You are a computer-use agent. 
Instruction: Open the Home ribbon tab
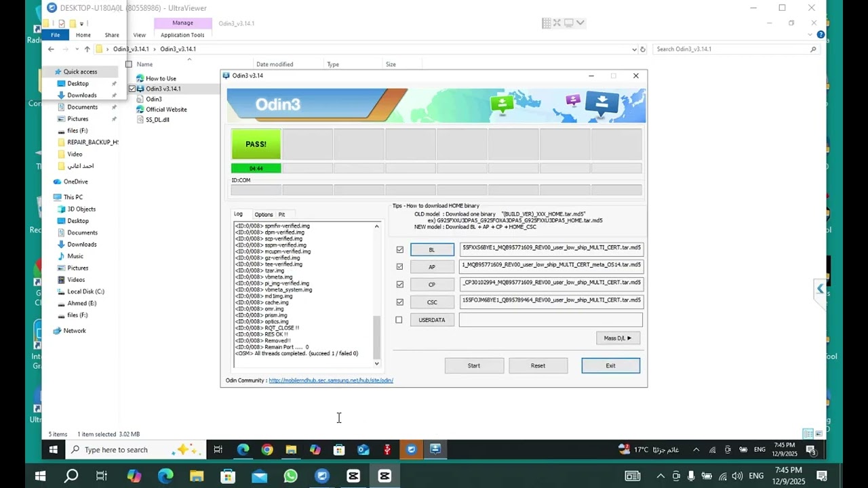tap(83, 35)
